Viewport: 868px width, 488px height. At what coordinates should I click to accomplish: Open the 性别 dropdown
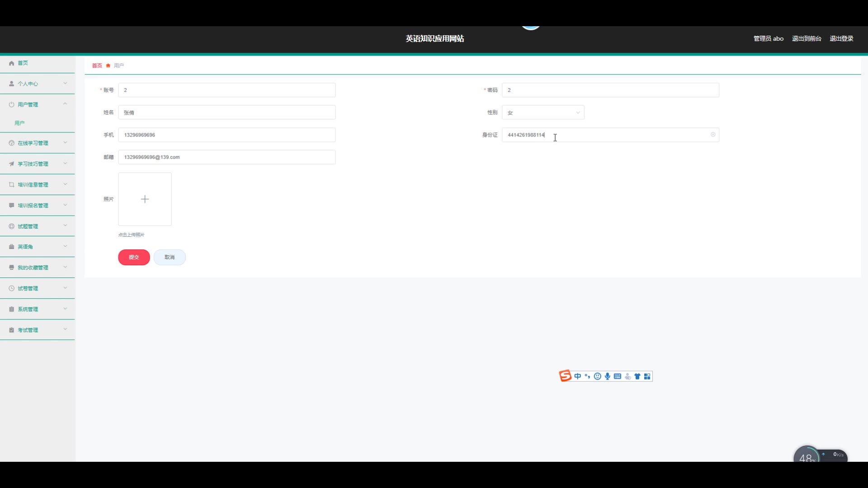point(542,113)
